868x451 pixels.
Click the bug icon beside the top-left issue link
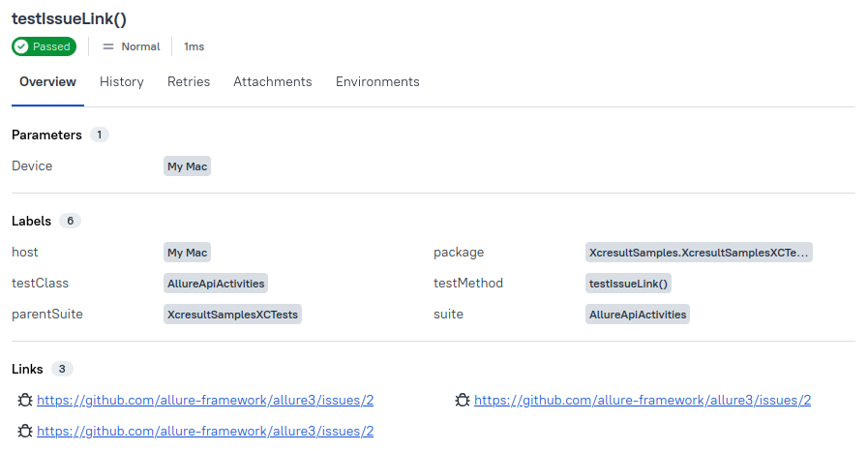pos(25,400)
